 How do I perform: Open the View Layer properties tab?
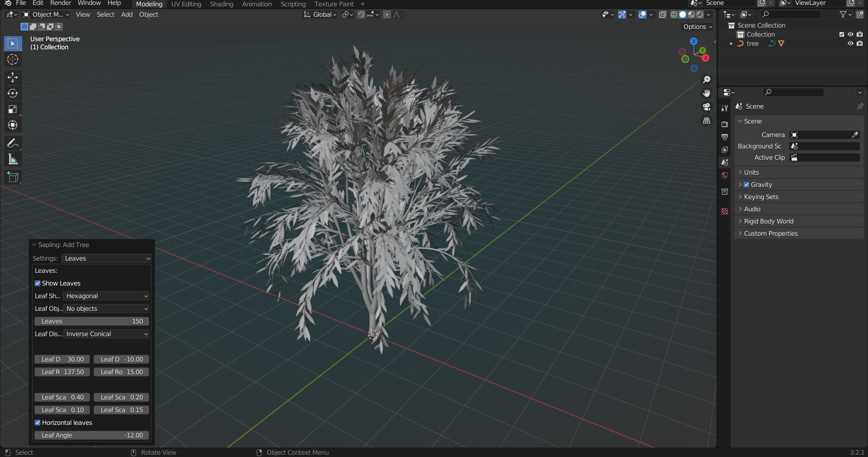pos(725,149)
